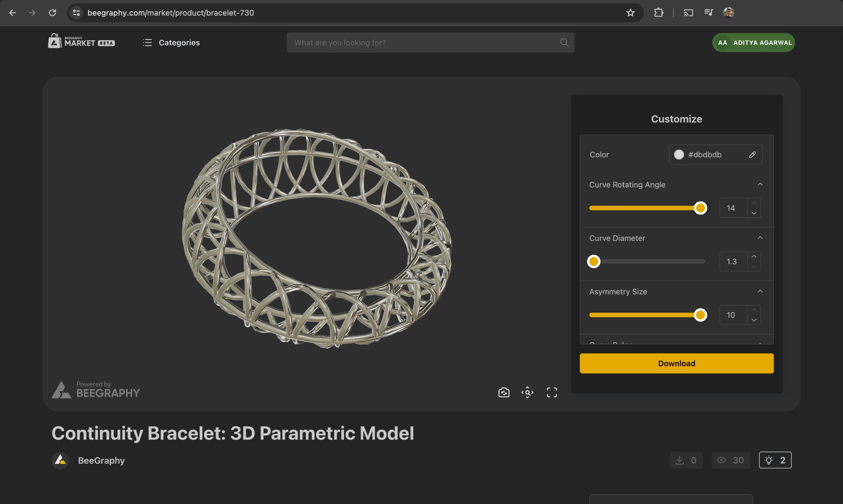Click the Curve Rotating Angle slider handle

(700, 208)
